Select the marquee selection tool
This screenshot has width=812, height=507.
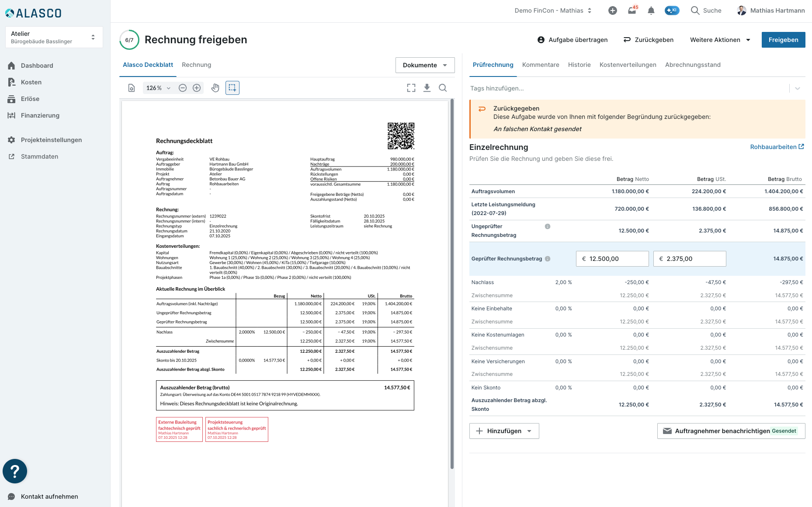click(232, 88)
